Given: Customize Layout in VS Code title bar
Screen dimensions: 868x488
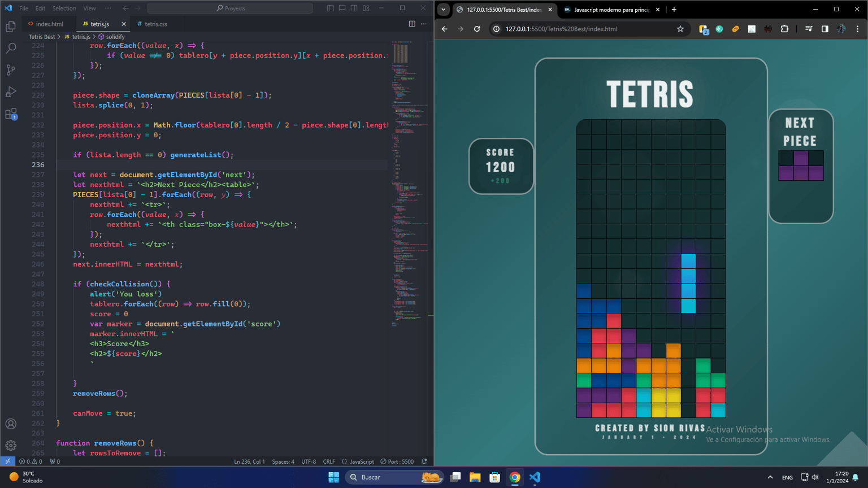Looking at the screenshot, I should (x=366, y=8).
